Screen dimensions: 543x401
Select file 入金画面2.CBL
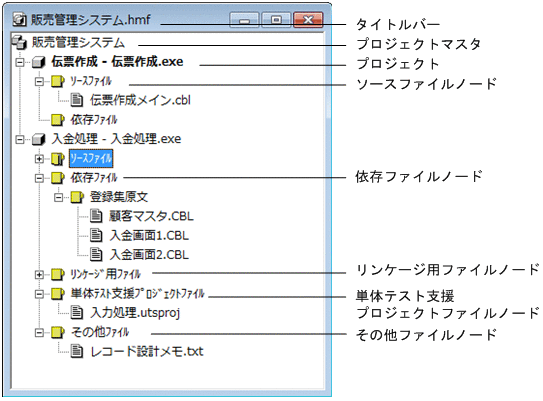(149, 255)
